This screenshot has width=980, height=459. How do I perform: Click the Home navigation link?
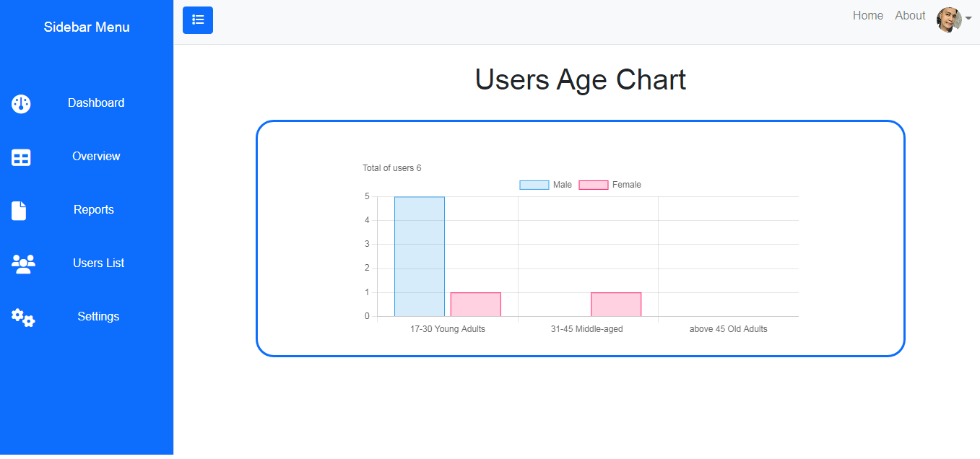tap(867, 16)
